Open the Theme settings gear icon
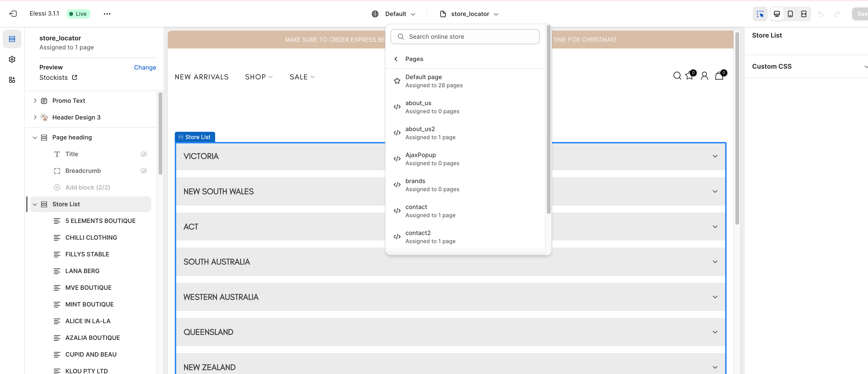The height and width of the screenshot is (374, 868). (x=12, y=59)
